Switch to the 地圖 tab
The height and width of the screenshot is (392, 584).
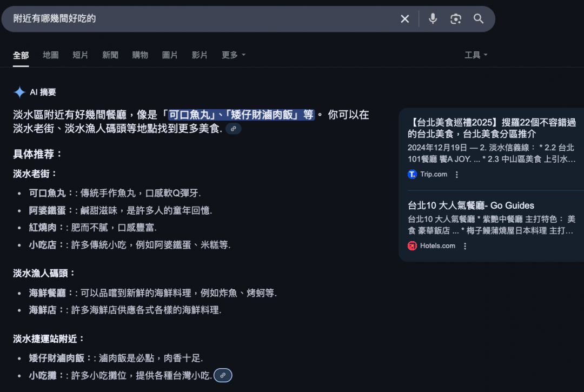51,55
